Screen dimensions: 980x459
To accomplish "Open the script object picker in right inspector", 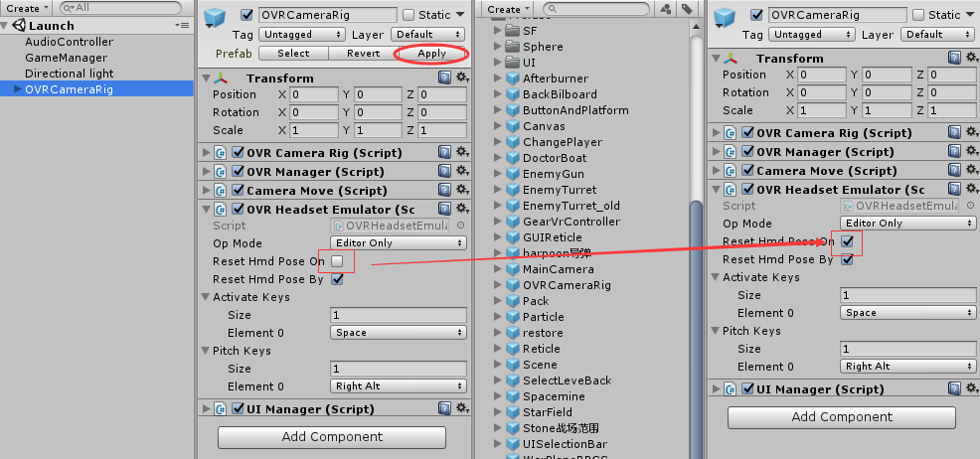I will coord(971,206).
